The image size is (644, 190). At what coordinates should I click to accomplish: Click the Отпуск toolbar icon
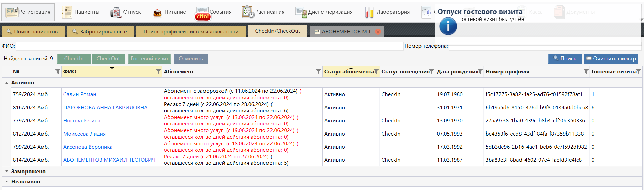tap(116, 12)
